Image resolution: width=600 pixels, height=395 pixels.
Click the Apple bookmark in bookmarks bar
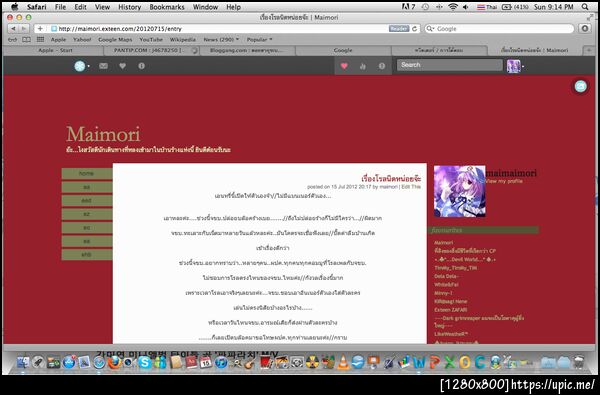pos(58,39)
